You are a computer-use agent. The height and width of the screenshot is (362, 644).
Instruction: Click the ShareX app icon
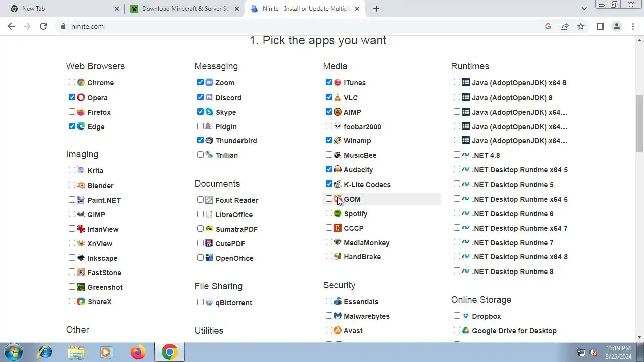(x=81, y=301)
